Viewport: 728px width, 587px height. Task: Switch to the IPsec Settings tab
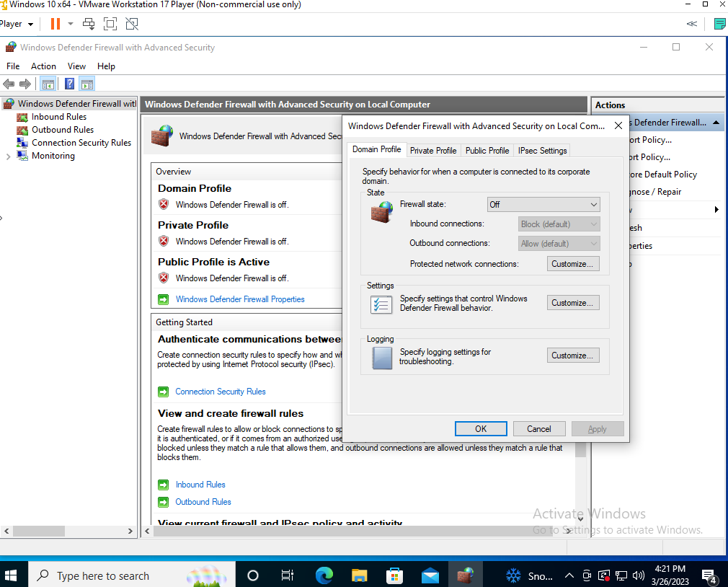pos(542,151)
